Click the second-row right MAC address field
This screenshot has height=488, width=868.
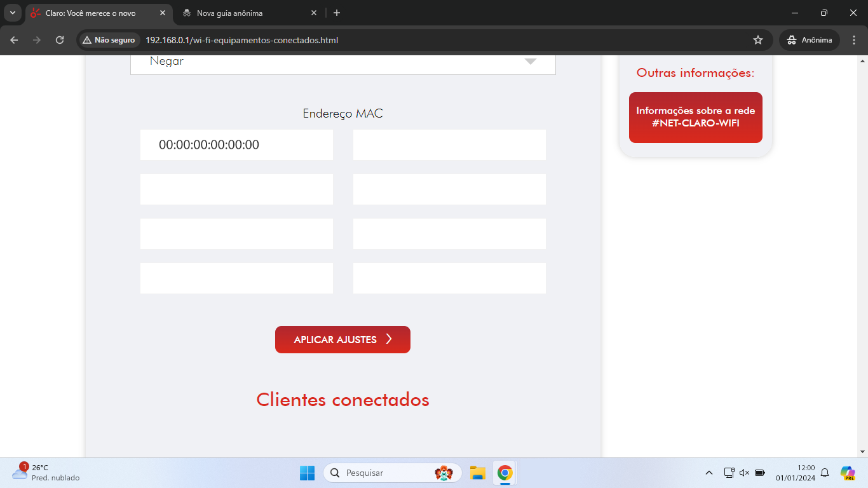[x=449, y=189]
